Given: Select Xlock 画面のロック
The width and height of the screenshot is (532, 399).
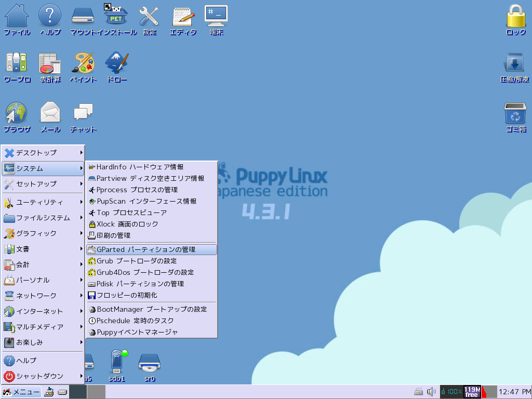Looking at the screenshot, I should pyautogui.click(x=151, y=224).
